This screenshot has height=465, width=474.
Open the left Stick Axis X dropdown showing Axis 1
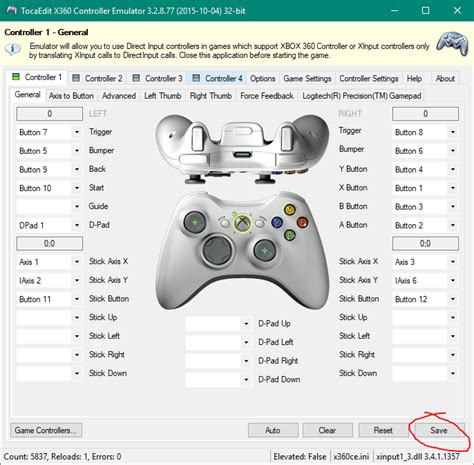49,262
